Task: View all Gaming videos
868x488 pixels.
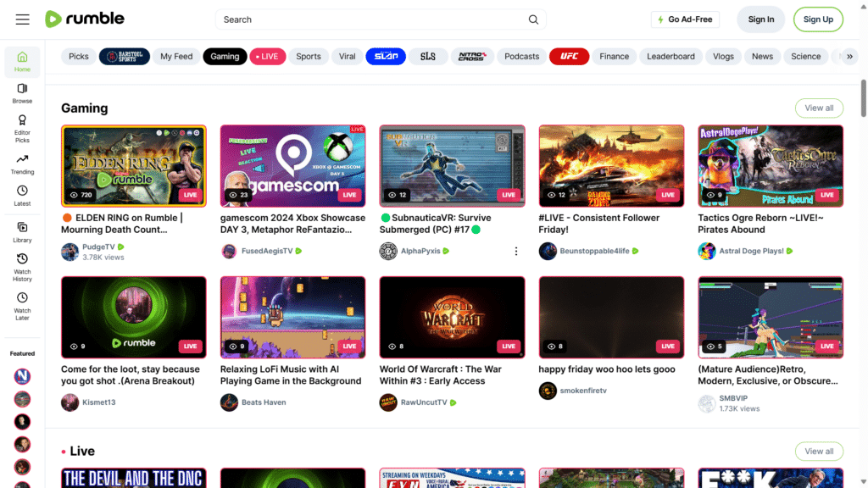Action: tap(819, 108)
